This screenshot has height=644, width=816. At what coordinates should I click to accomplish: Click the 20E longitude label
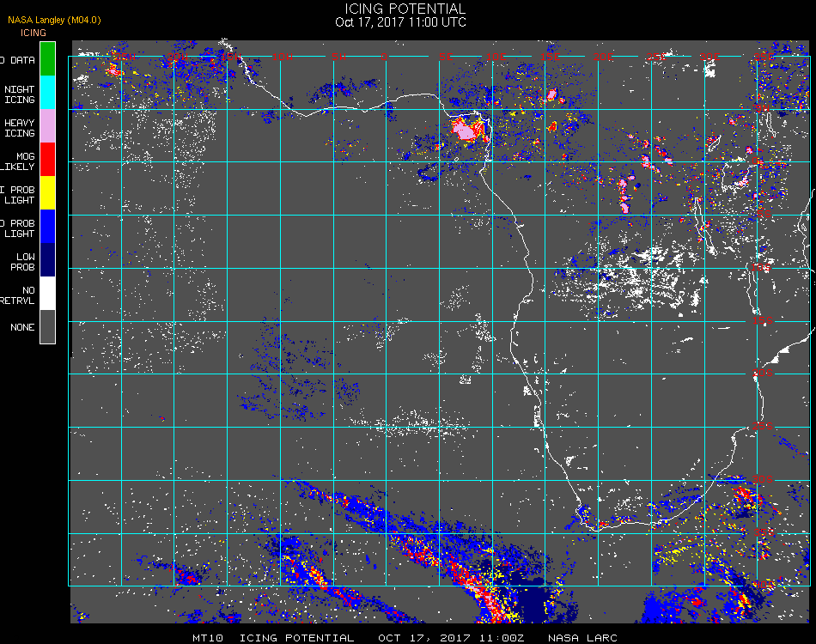coord(603,57)
